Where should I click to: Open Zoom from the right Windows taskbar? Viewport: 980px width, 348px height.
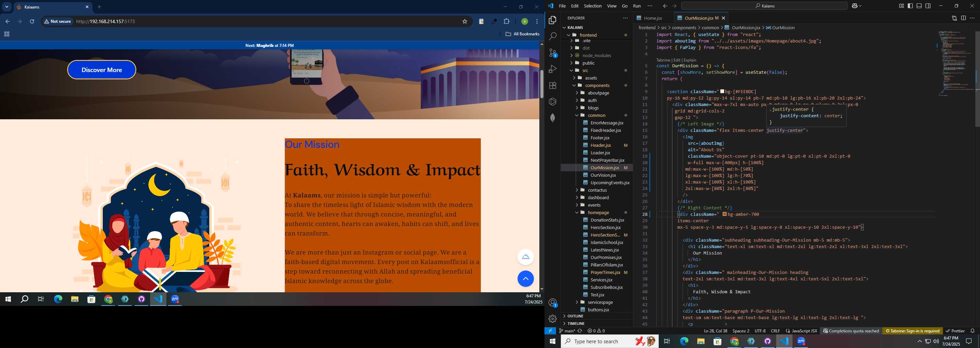pos(801,341)
